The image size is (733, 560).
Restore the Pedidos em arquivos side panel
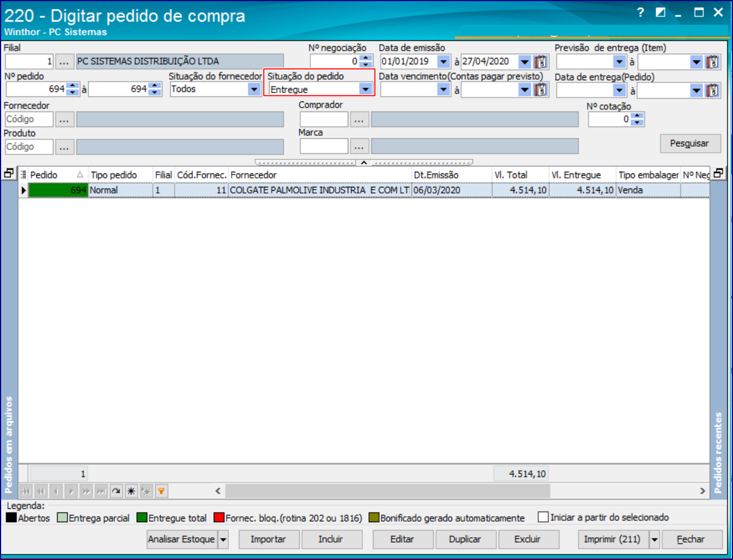8,173
